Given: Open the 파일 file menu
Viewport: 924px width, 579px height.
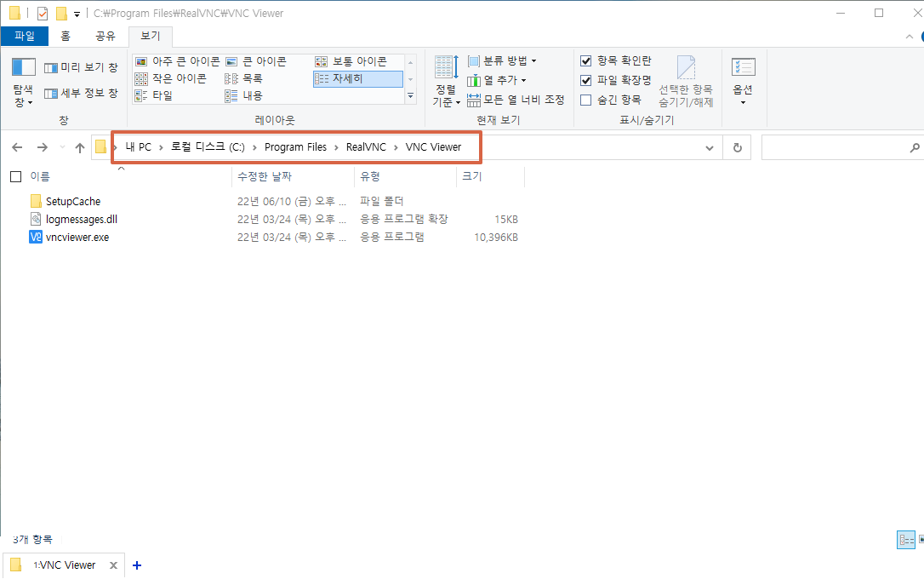Looking at the screenshot, I should tap(24, 36).
